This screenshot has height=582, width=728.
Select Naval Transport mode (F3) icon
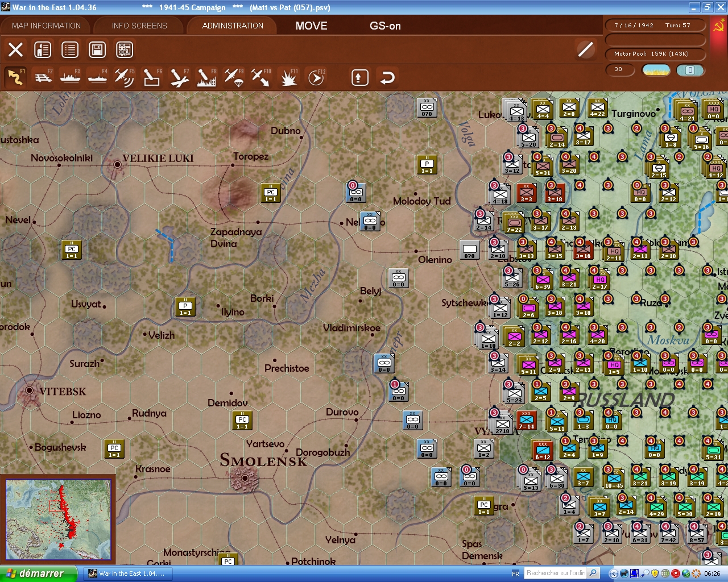[70, 77]
